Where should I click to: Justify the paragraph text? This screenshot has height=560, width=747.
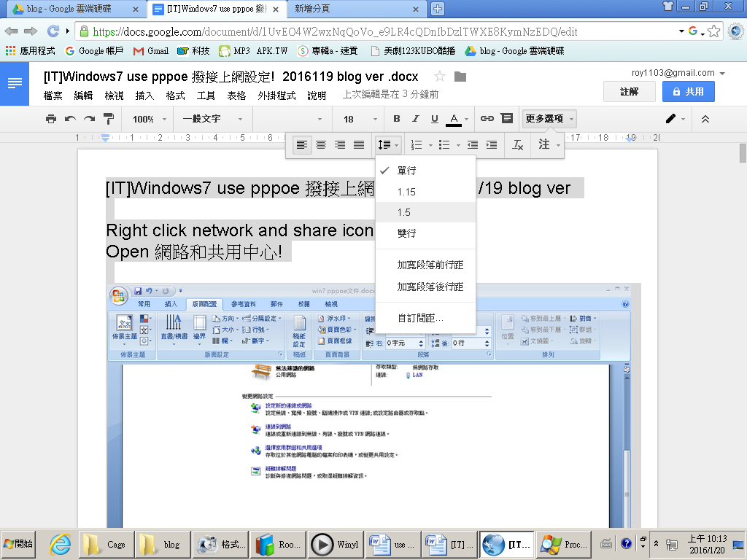359,145
